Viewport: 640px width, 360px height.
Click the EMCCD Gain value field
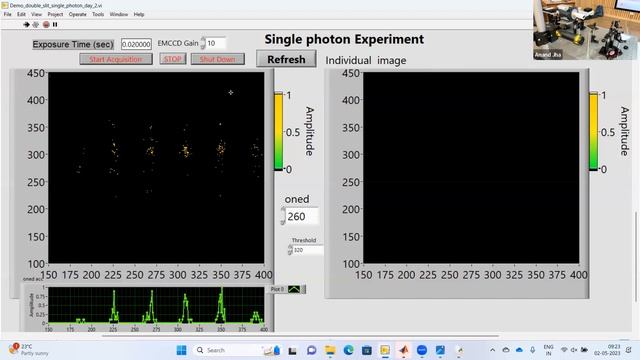click(216, 43)
